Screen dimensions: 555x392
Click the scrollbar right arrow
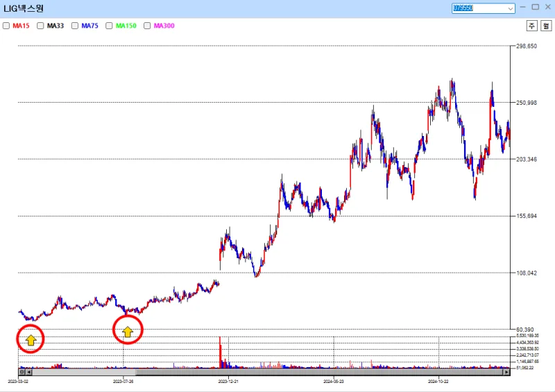pos(506,373)
